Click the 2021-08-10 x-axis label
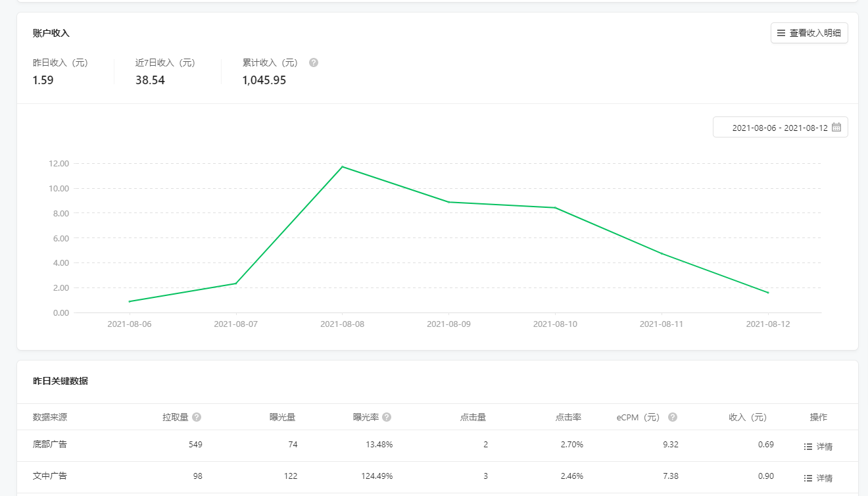The image size is (868, 496). click(x=555, y=324)
